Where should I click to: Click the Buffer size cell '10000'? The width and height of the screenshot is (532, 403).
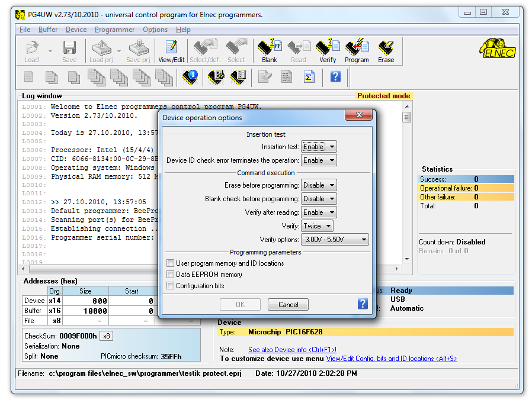85,311
